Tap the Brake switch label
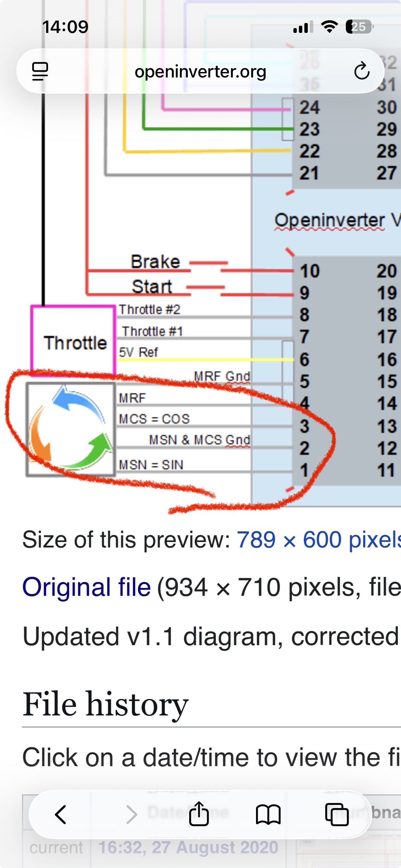401x868 pixels. [x=155, y=262]
